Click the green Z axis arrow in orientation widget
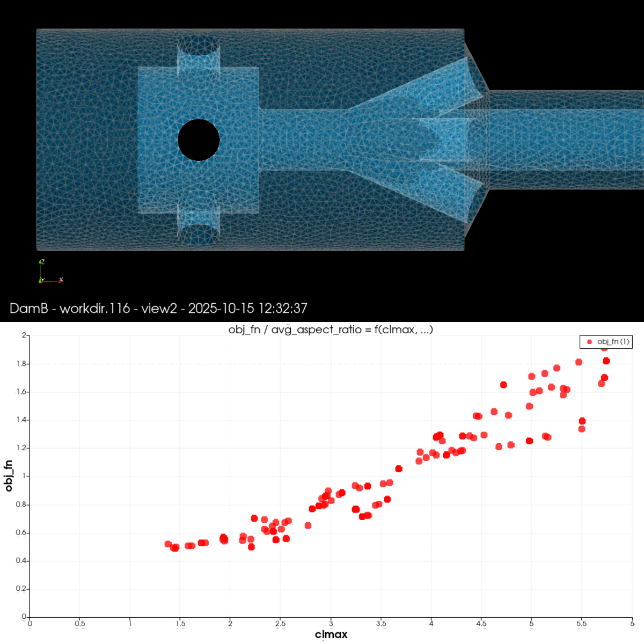Viewport: 644px width, 644px height. [x=40, y=262]
